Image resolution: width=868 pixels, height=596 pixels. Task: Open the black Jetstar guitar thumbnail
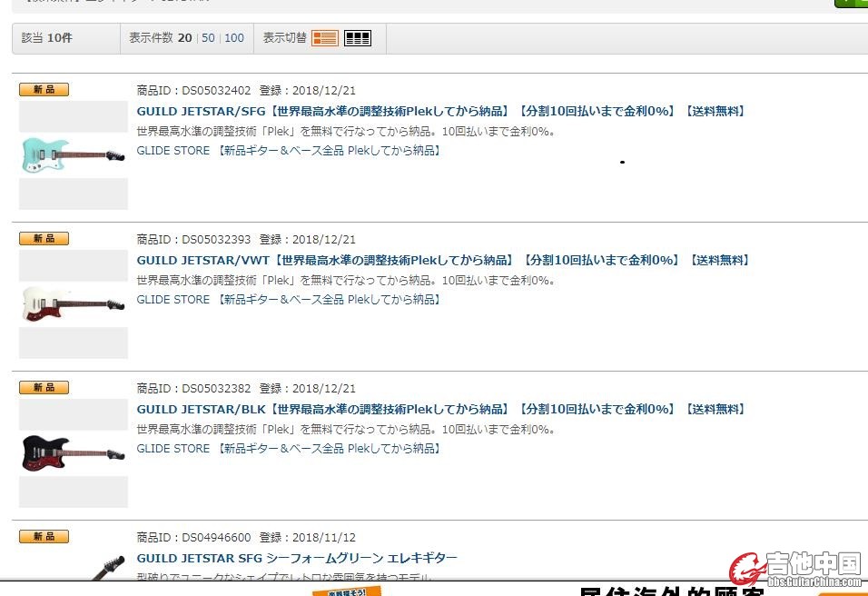(x=73, y=452)
